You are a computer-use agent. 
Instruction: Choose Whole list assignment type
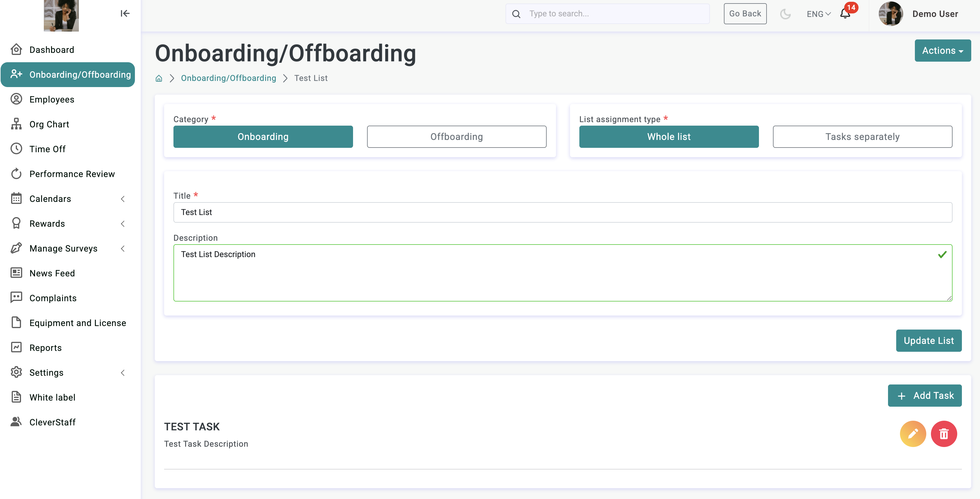[669, 137]
